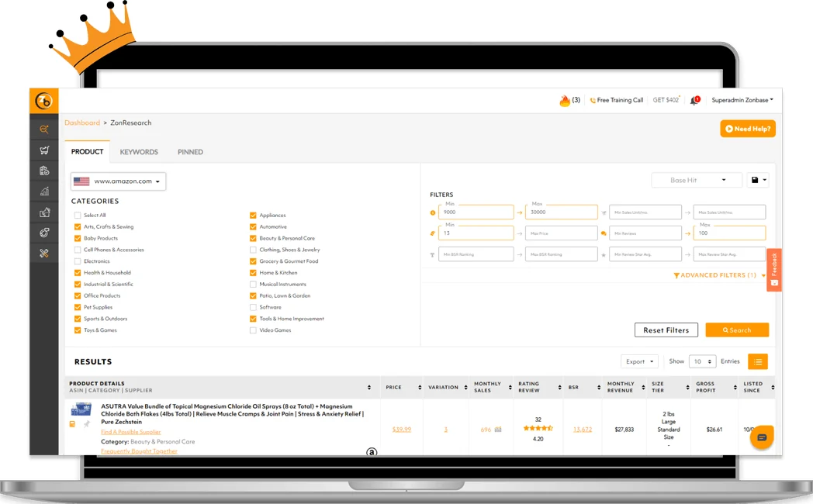This screenshot has width=813, height=504.
Task: Sort by the Size Tier column arrows
Action: click(x=687, y=388)
